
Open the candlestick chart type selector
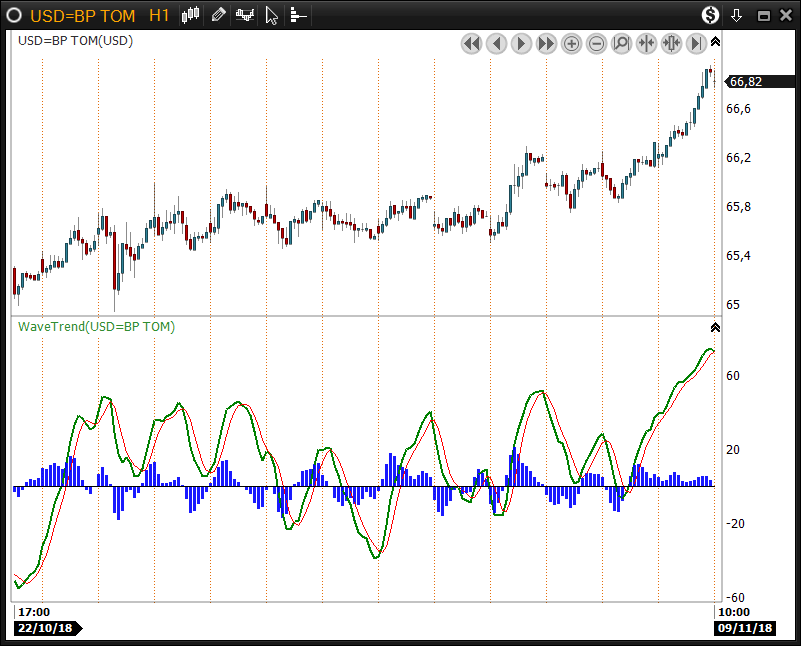[x=191, y=15]
